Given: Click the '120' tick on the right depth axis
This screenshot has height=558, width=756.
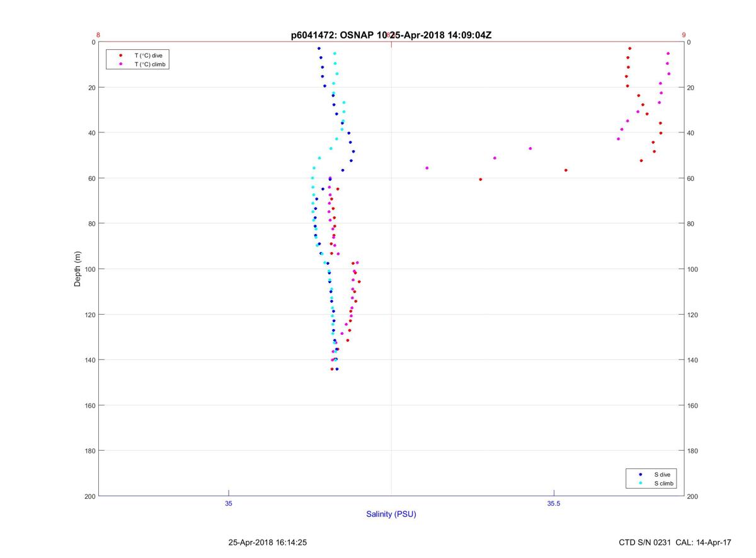Looking at the screenshot, I should tap(692, 315).
